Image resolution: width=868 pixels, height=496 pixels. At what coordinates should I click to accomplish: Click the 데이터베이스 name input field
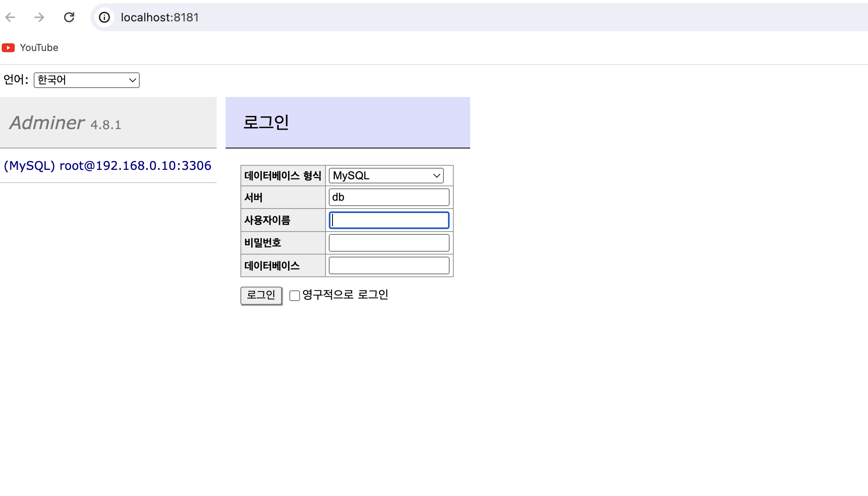point(389,266)
